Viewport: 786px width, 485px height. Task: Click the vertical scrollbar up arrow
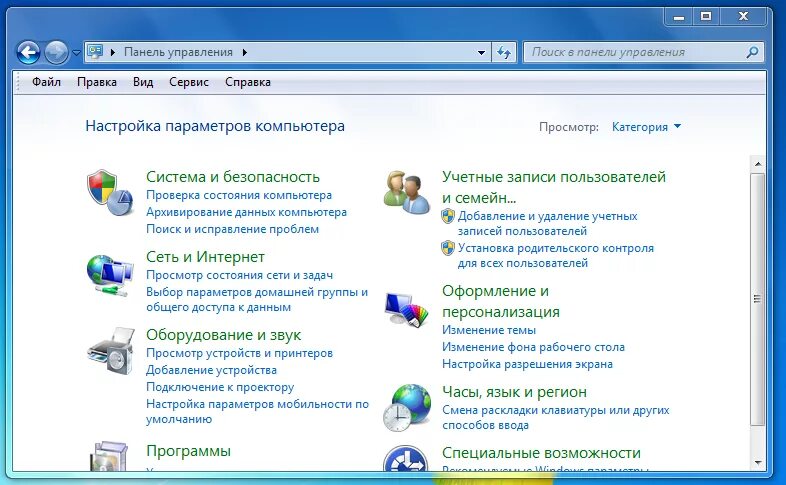click(757, 164)
